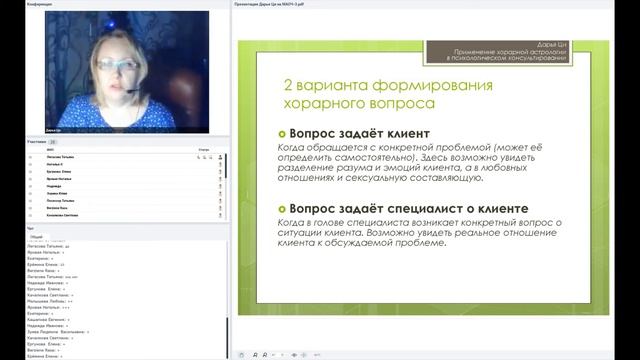Select participant Ергунова Елена in list
640x360 pixels.
(59, 172)
